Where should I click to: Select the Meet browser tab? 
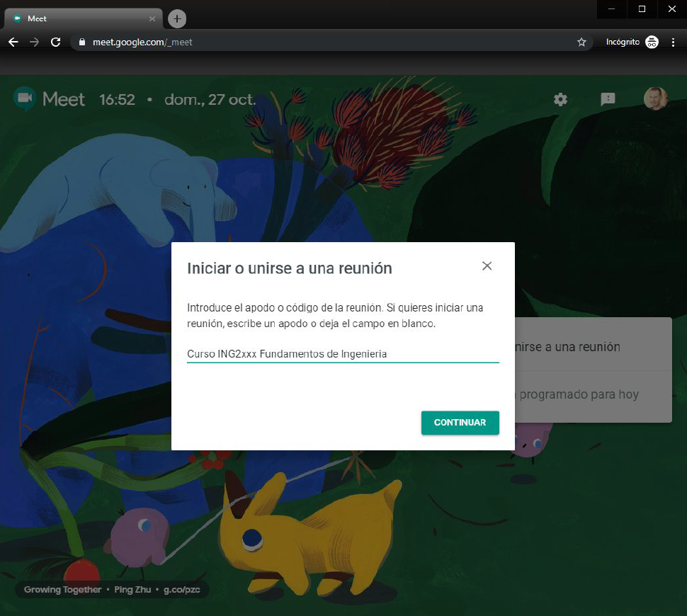click(x=84, y=19)
